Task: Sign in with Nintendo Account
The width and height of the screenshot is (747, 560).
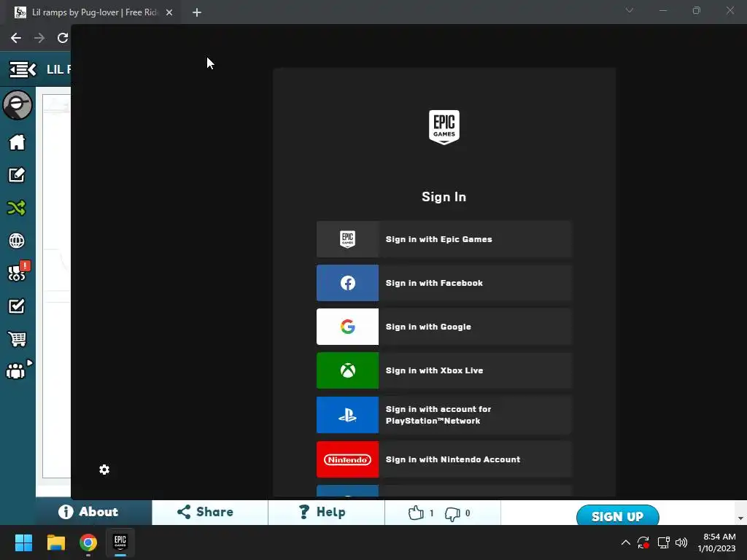Action: pyautogui.click(x=444, y=459)
